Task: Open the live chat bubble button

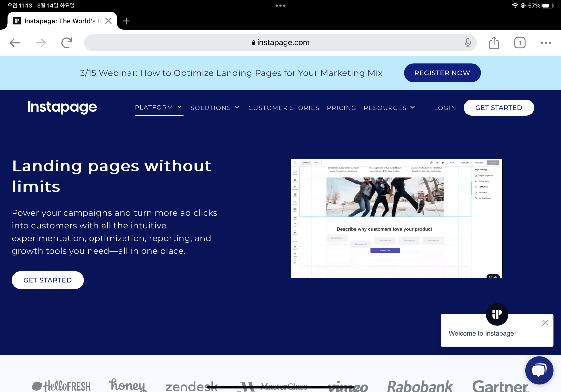Action: pyautogui.click(x=539, y=370)
